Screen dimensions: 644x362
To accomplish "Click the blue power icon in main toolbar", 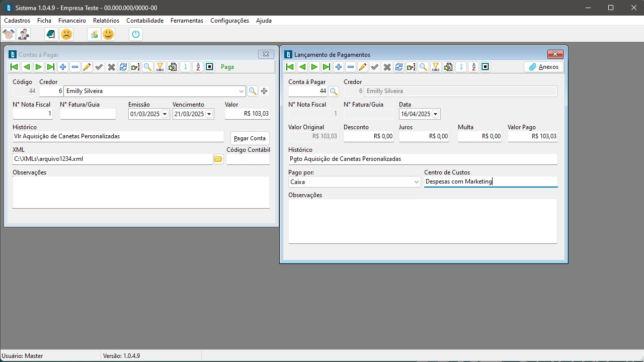I will coord(136,34).
